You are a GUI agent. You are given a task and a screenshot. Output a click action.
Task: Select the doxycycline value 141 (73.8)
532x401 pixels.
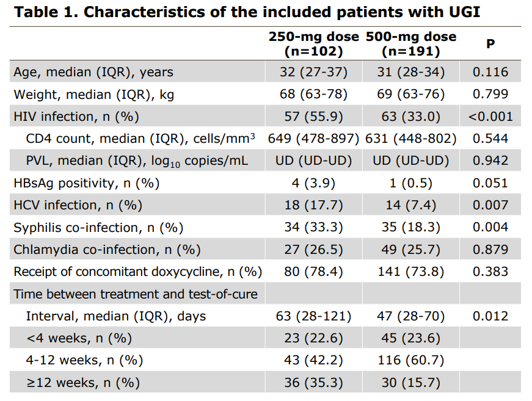(x=411, y=272)
